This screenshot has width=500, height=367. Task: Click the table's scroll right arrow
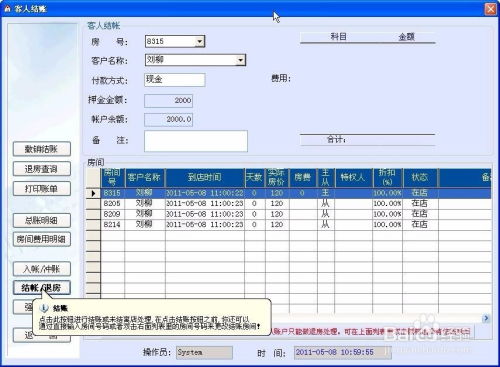tap(486, 318)
